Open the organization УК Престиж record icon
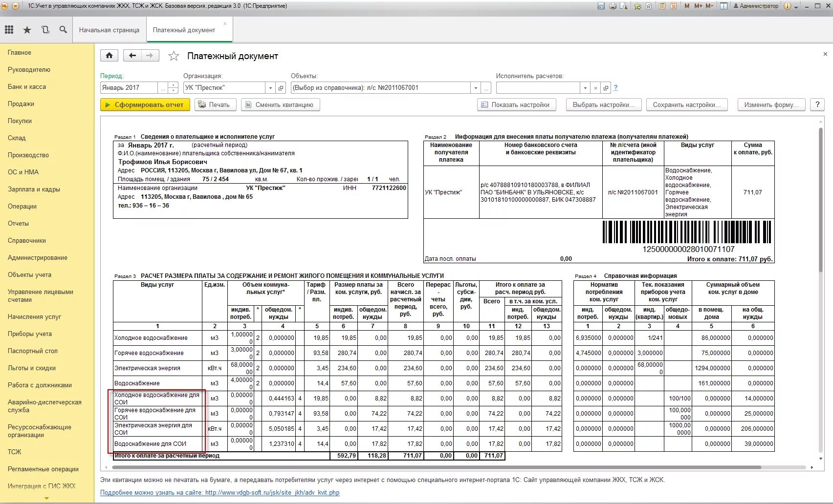The image size is (833, 504). pyautogui.click(x=281, y=88)
